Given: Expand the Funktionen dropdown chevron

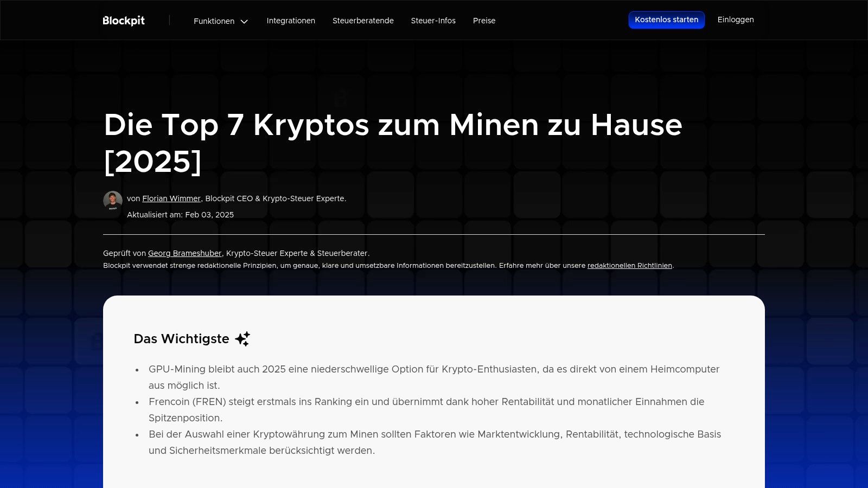Looking at the screenshot, I should [x=244, y=22].
